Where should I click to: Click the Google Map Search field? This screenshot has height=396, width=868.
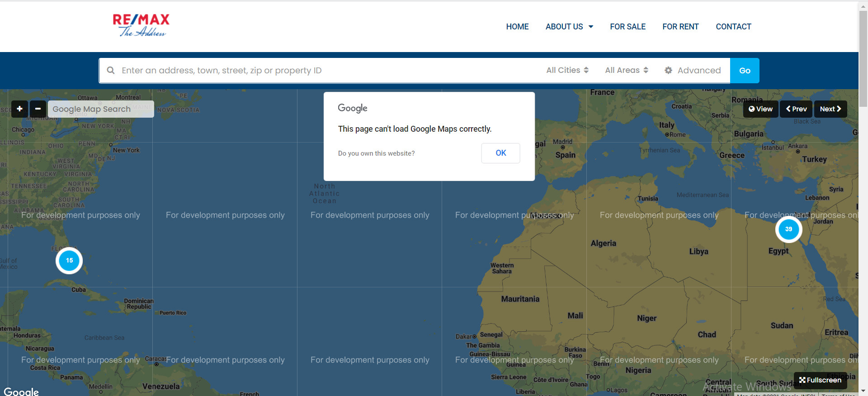tap(101, 109)
